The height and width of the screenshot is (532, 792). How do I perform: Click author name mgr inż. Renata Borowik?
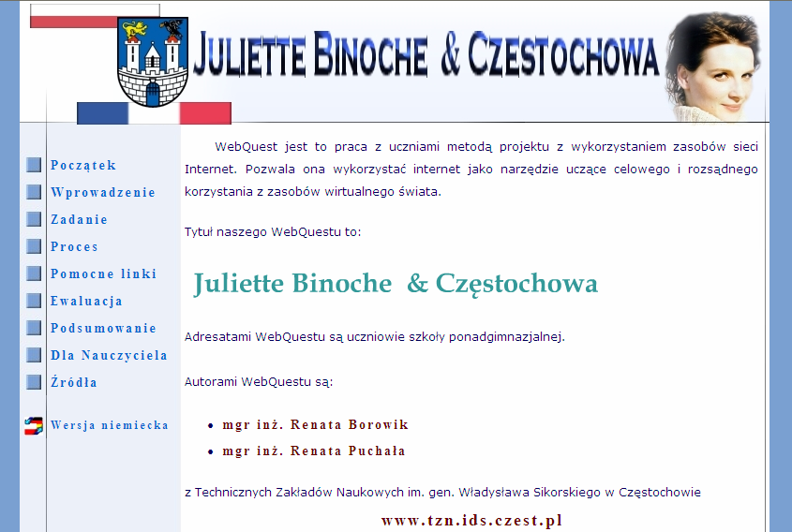coord(315,425)
